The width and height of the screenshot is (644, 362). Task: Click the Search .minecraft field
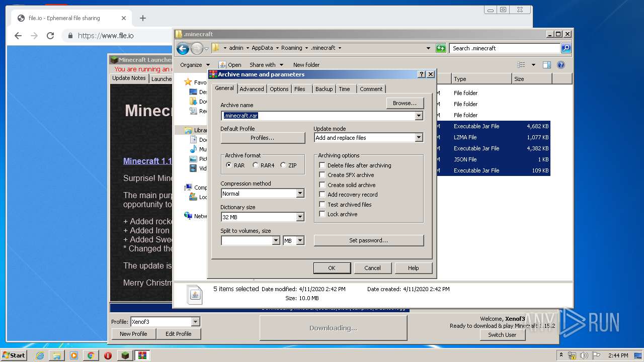505,48
